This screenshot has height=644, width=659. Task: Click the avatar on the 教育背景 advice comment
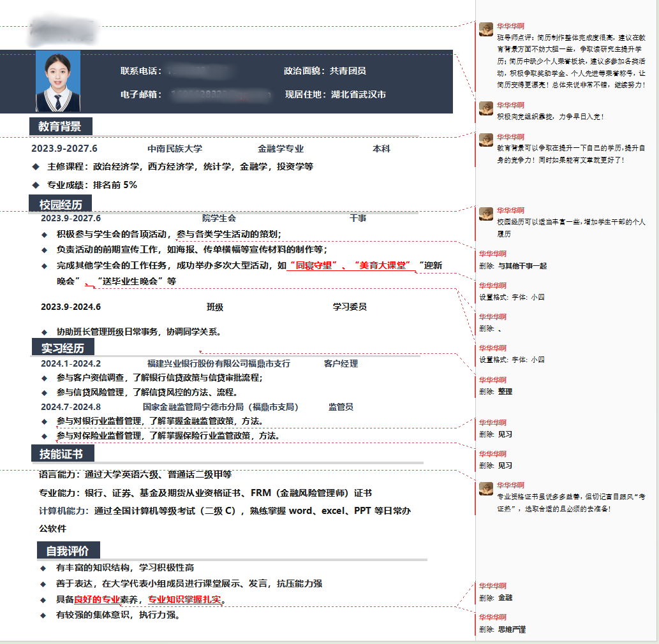[x=485, y=139]
